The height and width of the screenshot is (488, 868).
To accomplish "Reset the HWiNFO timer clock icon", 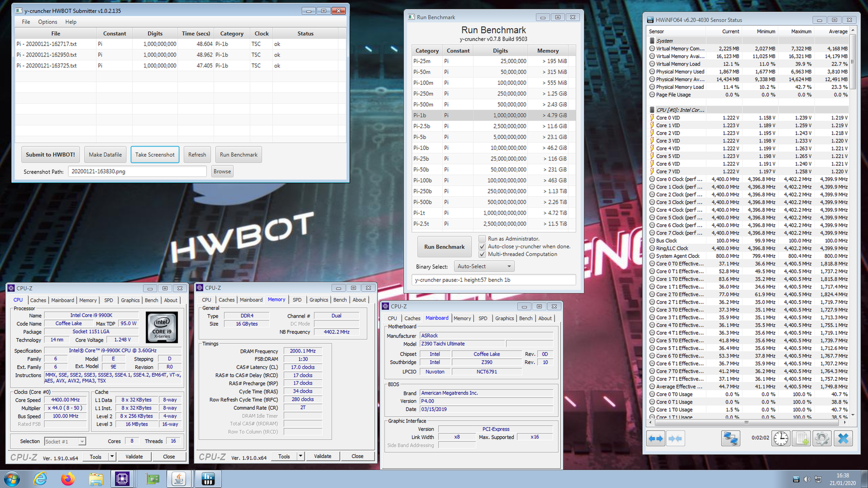I will click(x=781, y=438).
